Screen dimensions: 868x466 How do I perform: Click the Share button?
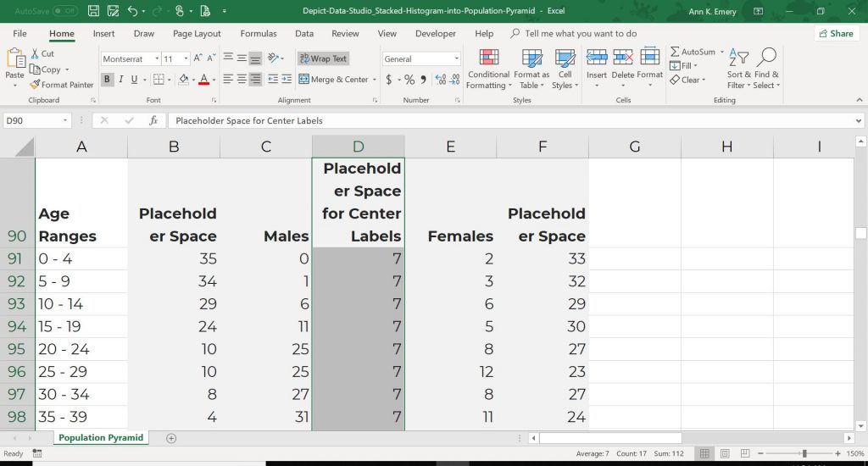(837, 34)
